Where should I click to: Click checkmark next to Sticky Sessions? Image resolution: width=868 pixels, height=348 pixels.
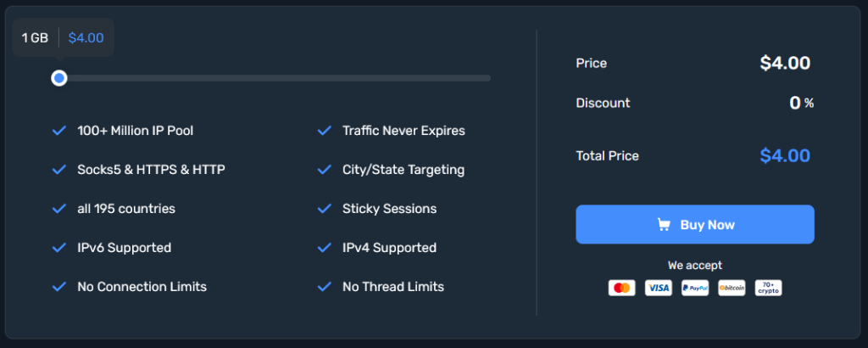(324, 209)
